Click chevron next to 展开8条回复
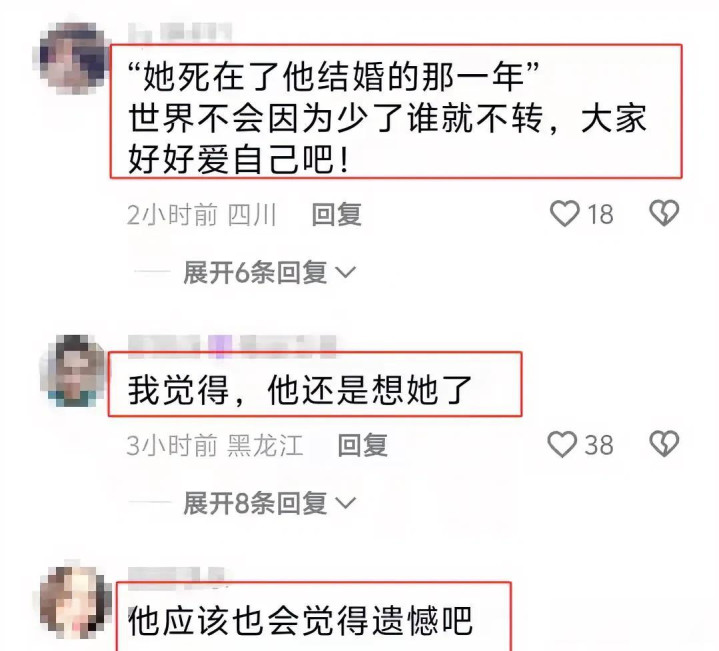The height and width of the screenshot is (651, 719). [x=345, y=503]
